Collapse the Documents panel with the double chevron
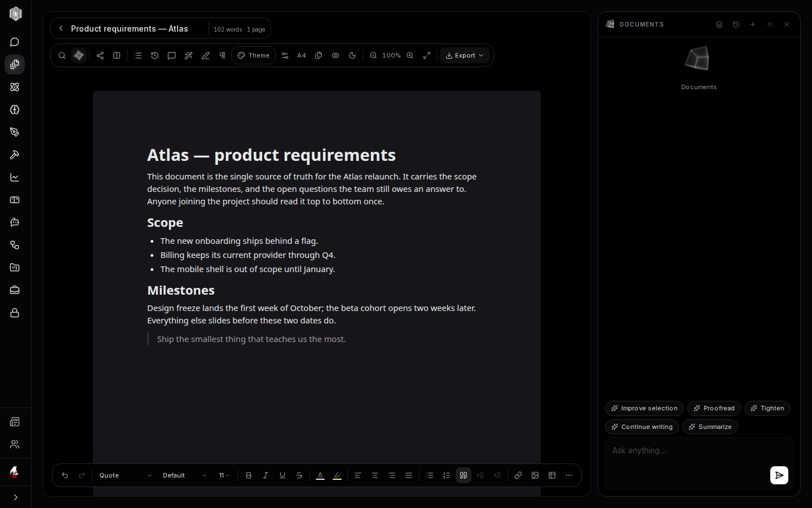 point(770,24)
